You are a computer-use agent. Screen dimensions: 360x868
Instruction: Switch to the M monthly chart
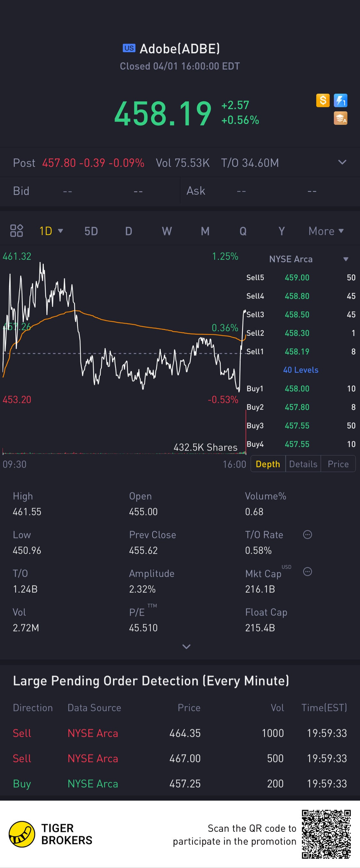(x=205, y=231)
